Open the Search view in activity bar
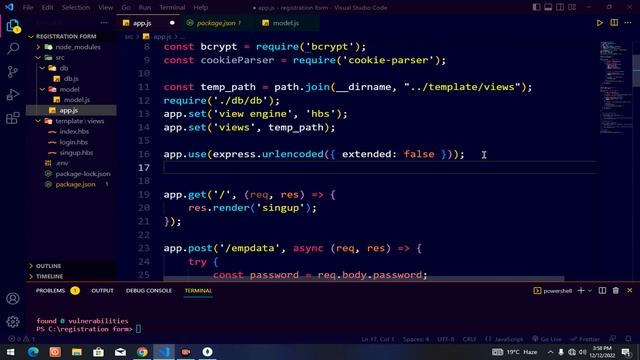Screen dimensions: 640x360 (x=13, y=49)
